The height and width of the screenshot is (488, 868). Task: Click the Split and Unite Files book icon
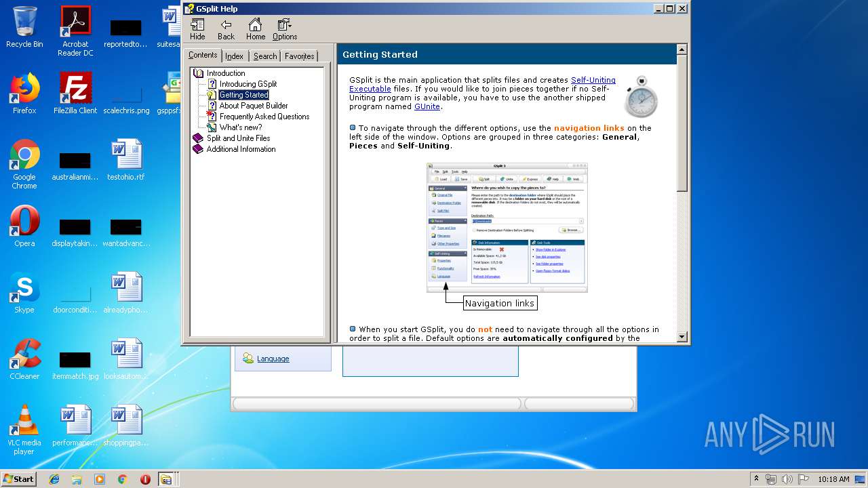[198, 138]
